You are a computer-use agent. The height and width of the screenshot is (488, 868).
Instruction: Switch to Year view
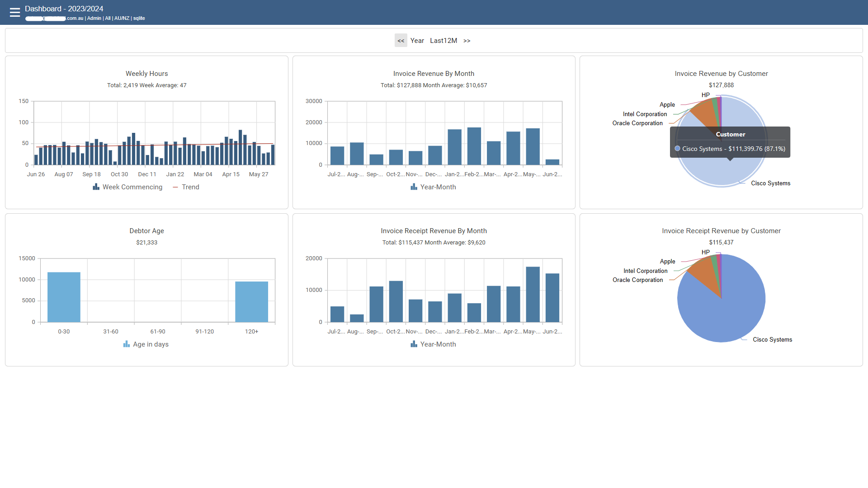[417, 41]
